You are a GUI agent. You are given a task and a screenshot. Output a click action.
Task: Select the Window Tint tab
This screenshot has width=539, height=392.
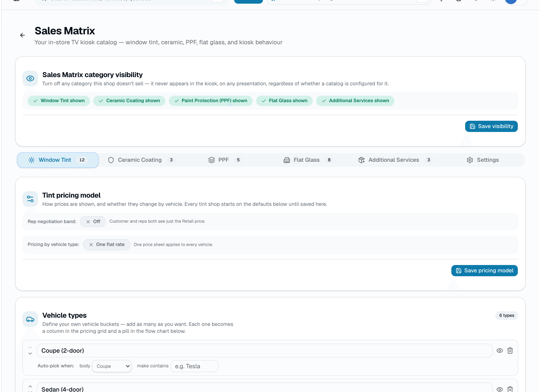58,160
